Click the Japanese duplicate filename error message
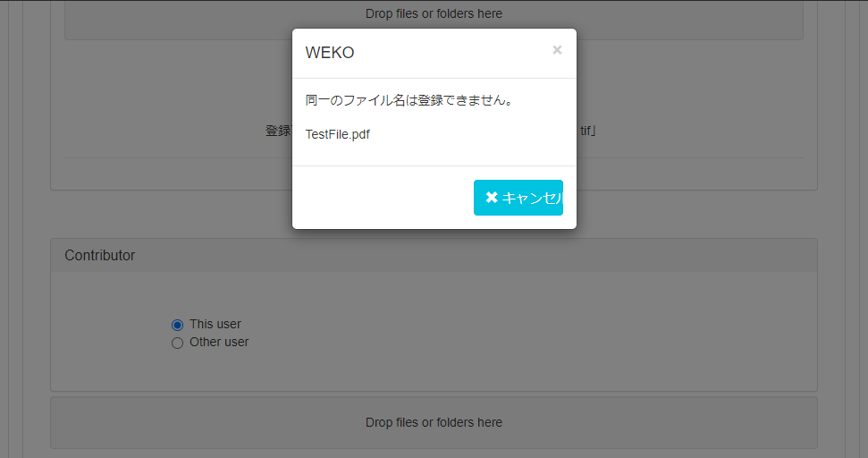This screenshot has height=458, width=868. click(409, 100)
